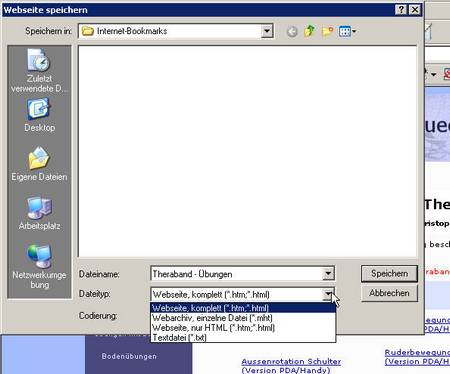Image resolution: width=450 pixels, height=374 pixels.
Task: Click the Back navigation arrow icon
Action: point(292,32)
